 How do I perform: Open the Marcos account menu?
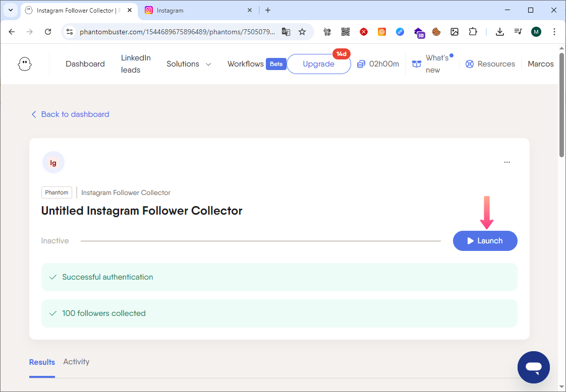point(540,64)
